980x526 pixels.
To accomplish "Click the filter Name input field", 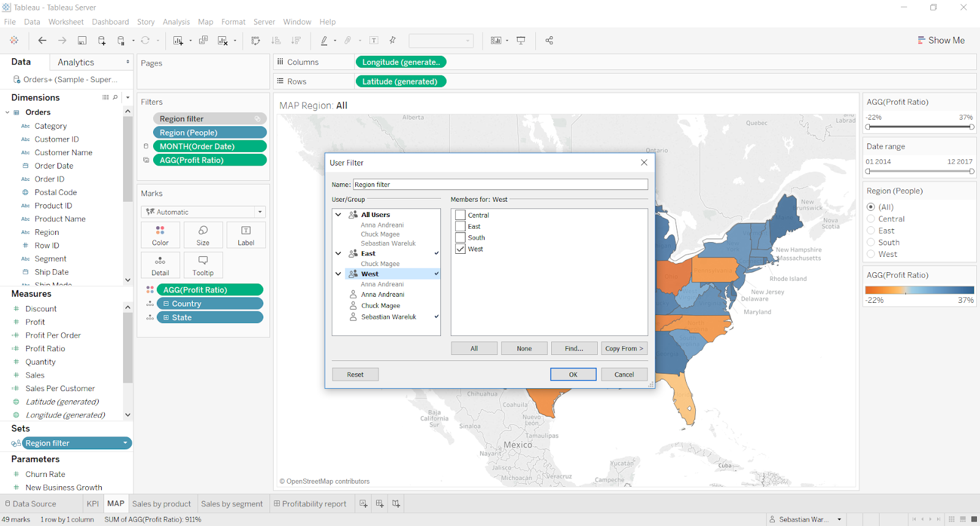I will pos(500,185).
